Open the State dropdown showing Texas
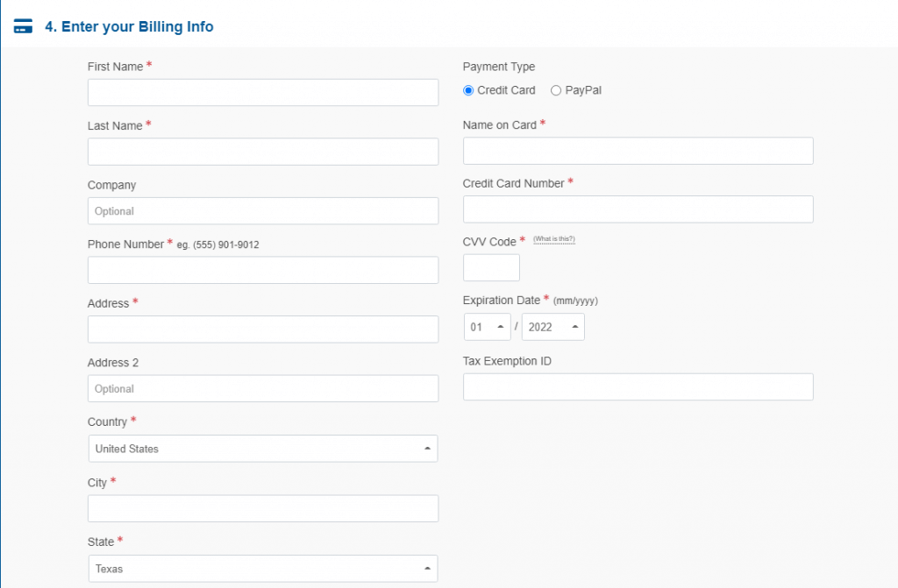 coord(263,569)
